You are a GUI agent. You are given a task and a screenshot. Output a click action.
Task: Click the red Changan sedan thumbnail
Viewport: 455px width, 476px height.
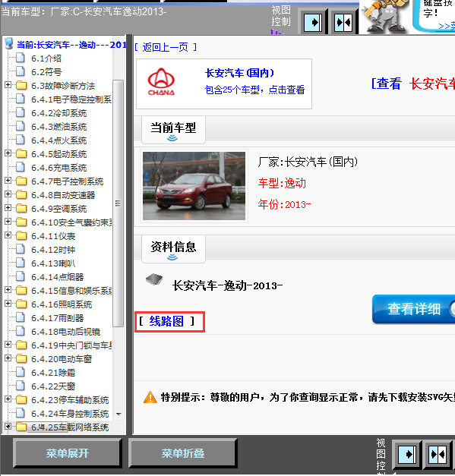(194, 186)
